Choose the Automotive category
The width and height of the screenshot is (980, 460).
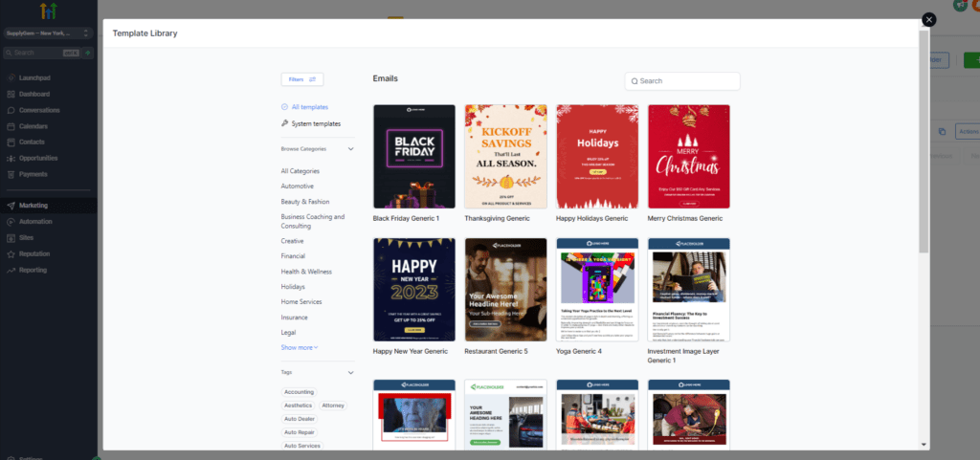(x=298, y=186)
